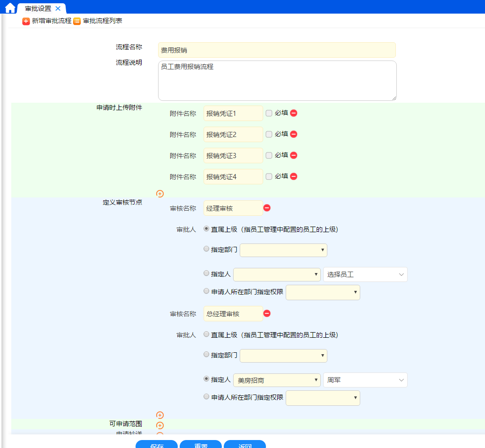Check 必填 for attachment 报销凭证4
Image resolution: width=485 pixels, height=448 pixels.
(x=269, y=176)
